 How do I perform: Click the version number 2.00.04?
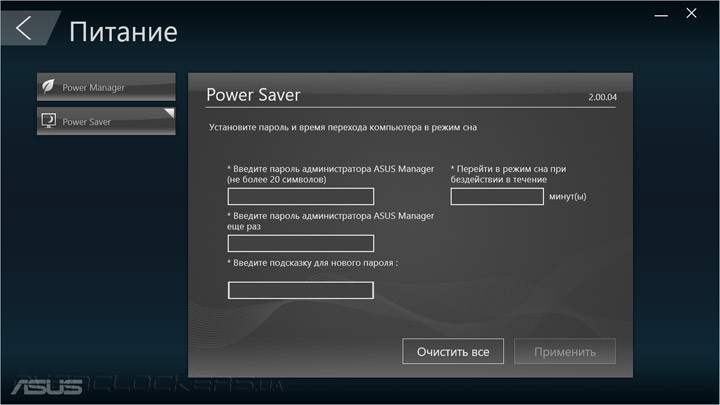602,97
